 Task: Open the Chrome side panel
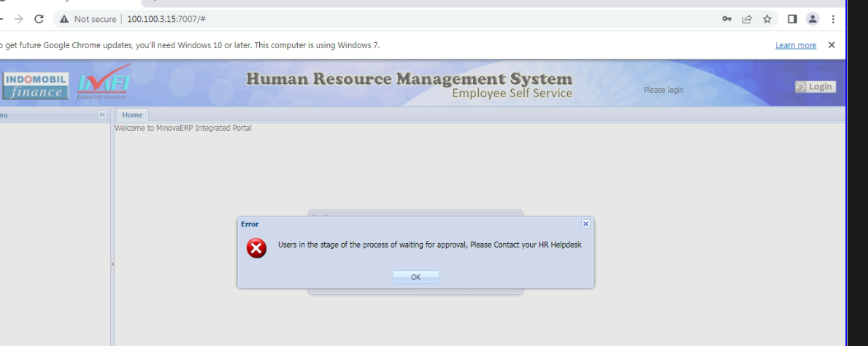coord(792,19)
